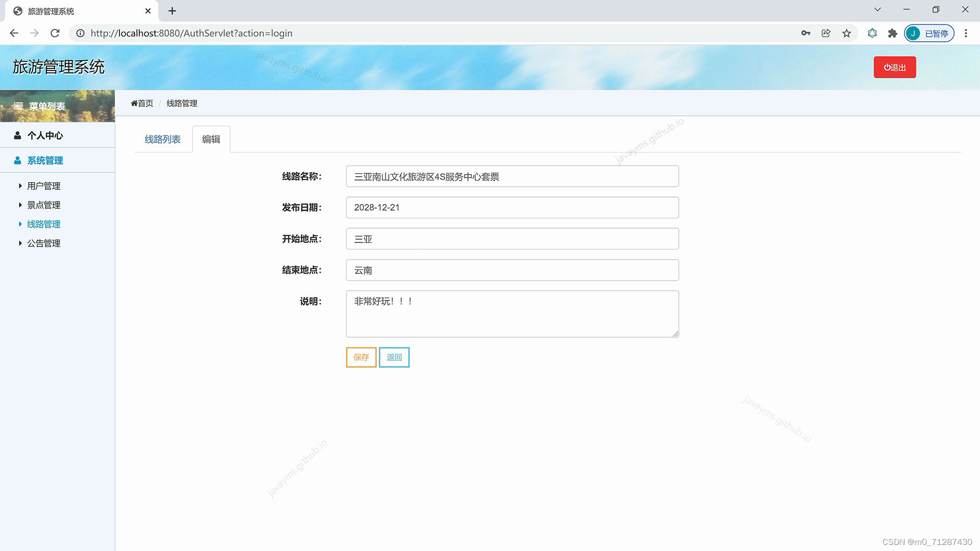Open 景点管理 in the sidebar

[43, 205]
